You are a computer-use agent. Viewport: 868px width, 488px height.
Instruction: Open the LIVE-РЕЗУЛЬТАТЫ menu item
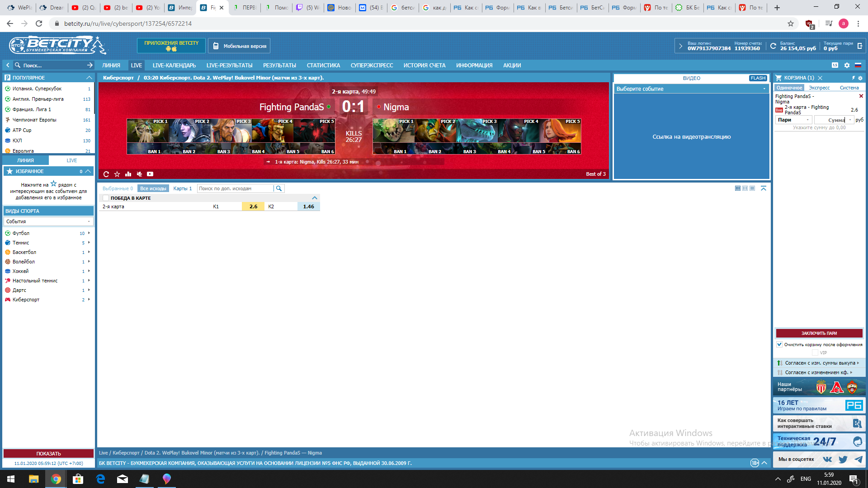click(x=229, y=65)
